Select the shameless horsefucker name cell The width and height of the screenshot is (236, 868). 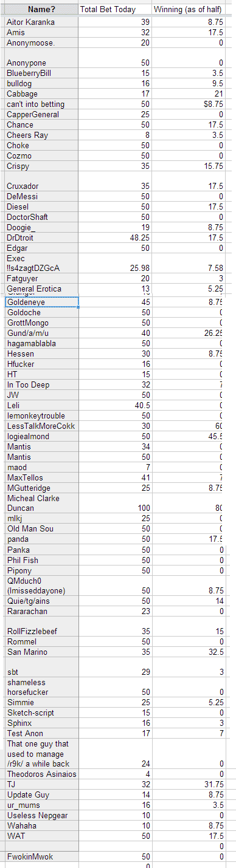coord(41,687)
